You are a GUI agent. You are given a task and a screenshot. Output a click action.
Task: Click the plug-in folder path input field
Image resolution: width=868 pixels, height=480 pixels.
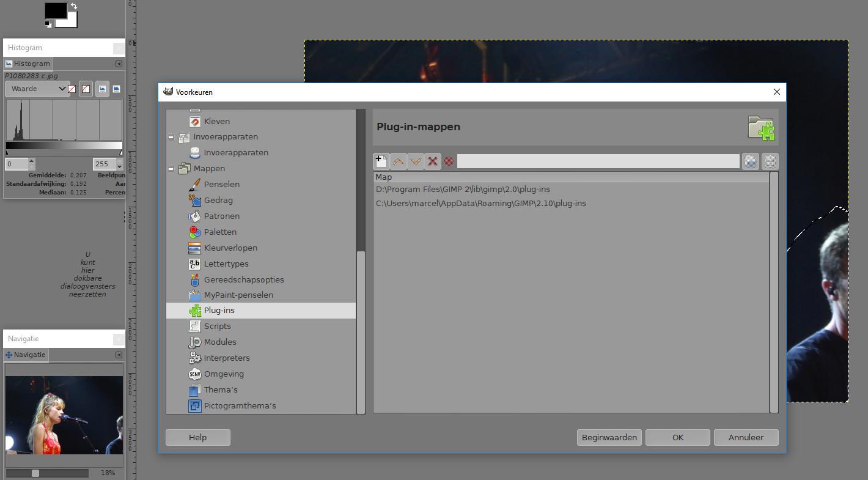pyautogui.click(x=598, y=161)
